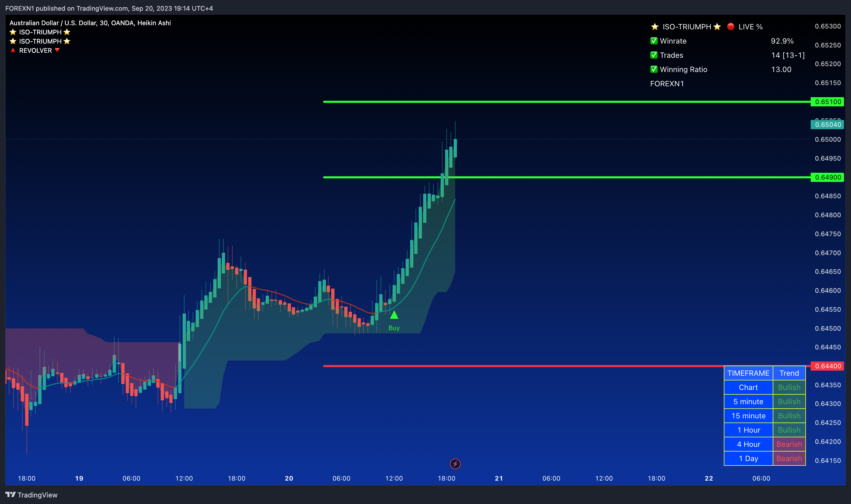This screenshot has height=504, width=851.
Task: Click the green 0.65100 target line
Action: point(567,102)
